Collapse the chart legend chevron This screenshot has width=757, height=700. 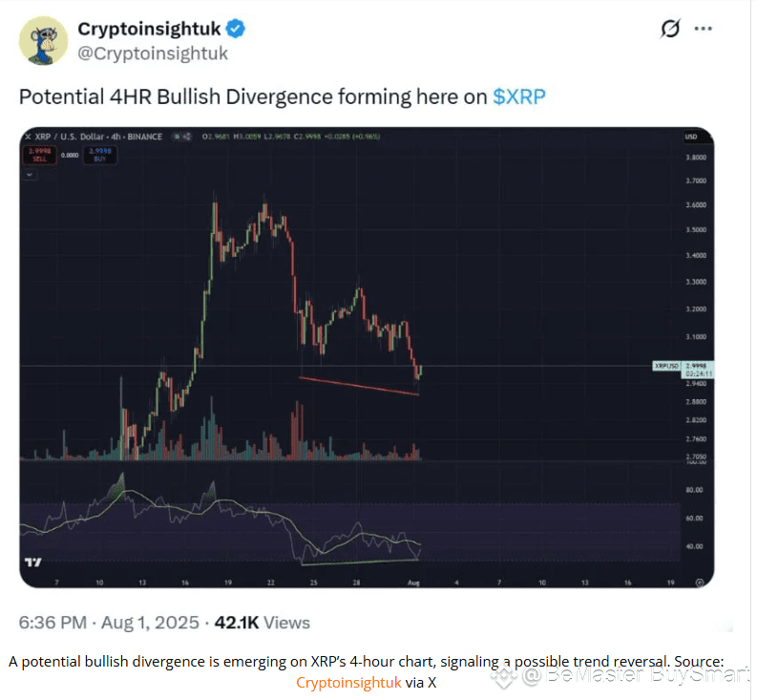tap(30, 175)
